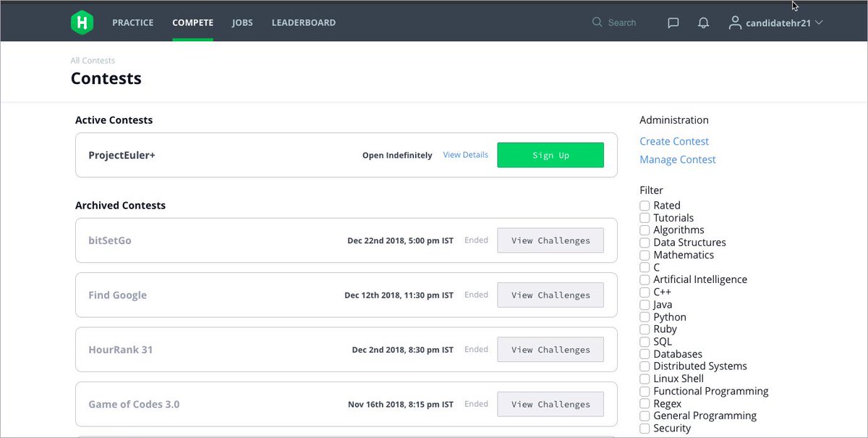
Task: Open the Leaderboard nav tab
Action: (x=303, y=22)
